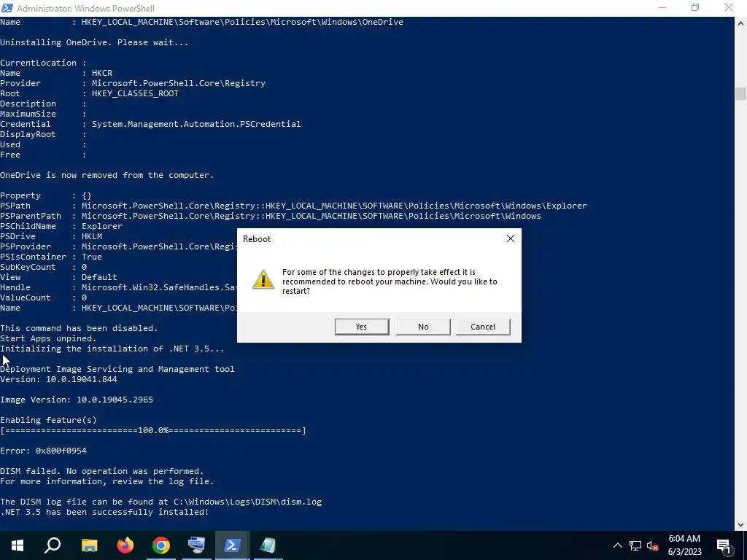This screenshot has height=560, width=747.
Task: Restore down the PowerShell window
Action: pyautogui.click(x=695, y=7)
